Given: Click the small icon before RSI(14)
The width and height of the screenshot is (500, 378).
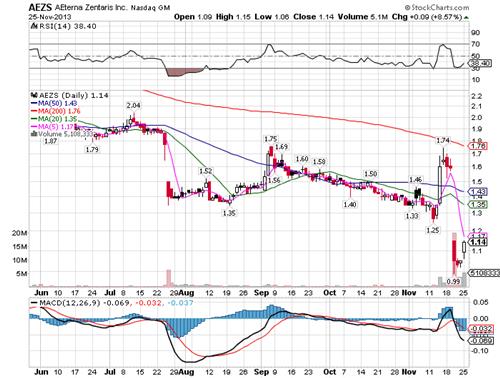Looking at the screenshot, I should click(x=34, y=26).
